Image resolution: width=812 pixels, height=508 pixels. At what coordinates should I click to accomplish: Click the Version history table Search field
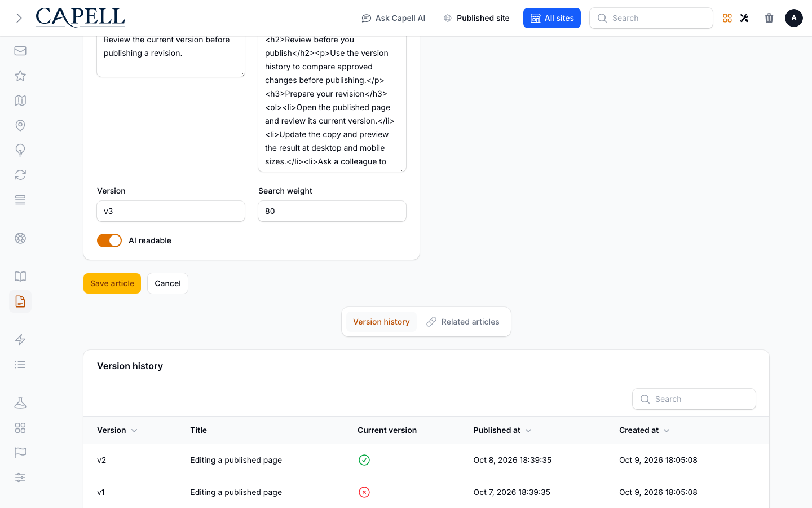pos(694,399)
